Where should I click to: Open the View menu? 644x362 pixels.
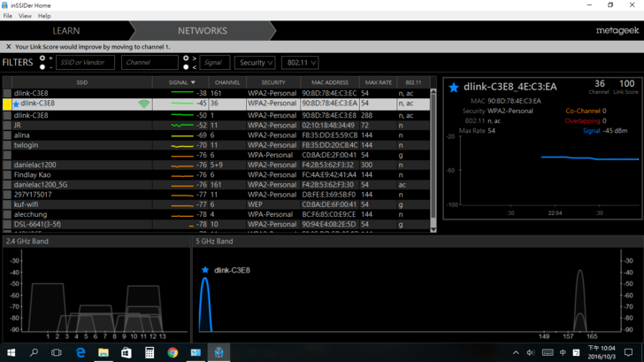click(x=25, y=16)
